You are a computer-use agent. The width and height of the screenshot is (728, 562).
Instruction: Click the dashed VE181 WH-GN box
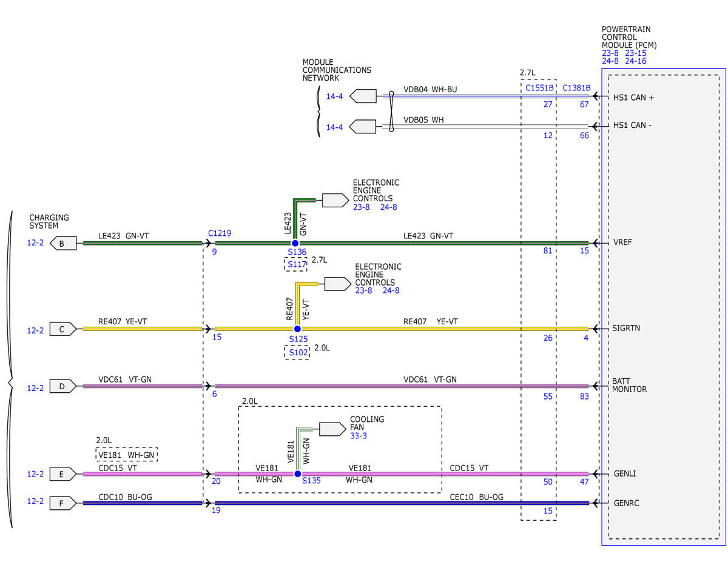click(127, 455)
